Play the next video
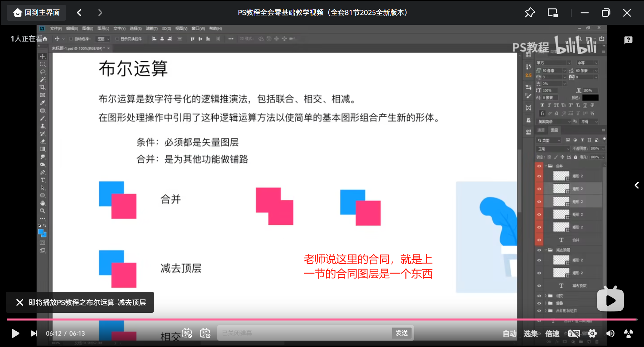The width and height of the screenshot is (644, 347). (x=34, y=333)
